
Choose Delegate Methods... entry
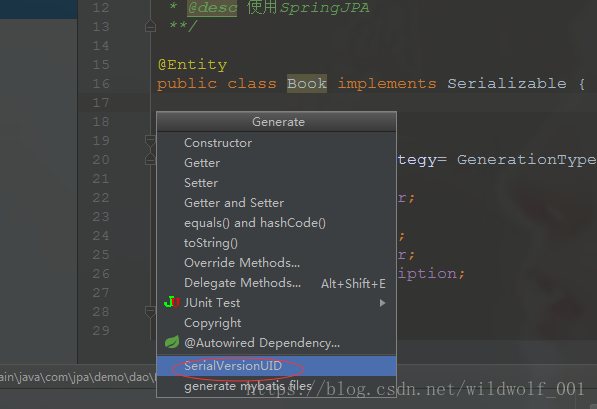(276, 283)
